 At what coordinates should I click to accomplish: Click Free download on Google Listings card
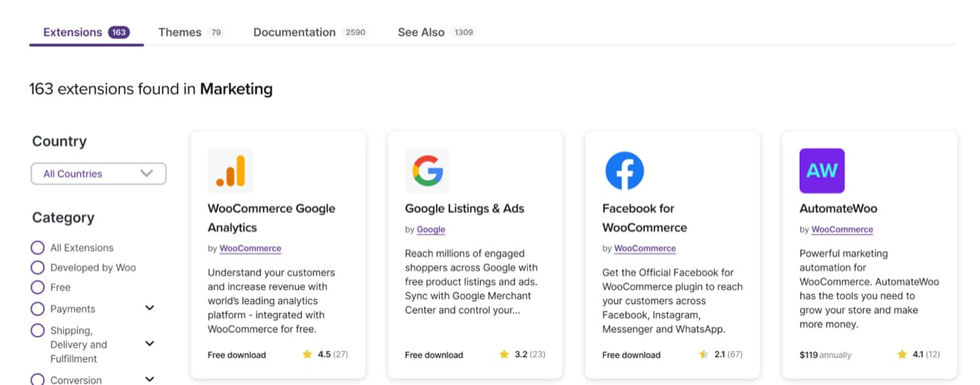[434, 355]
